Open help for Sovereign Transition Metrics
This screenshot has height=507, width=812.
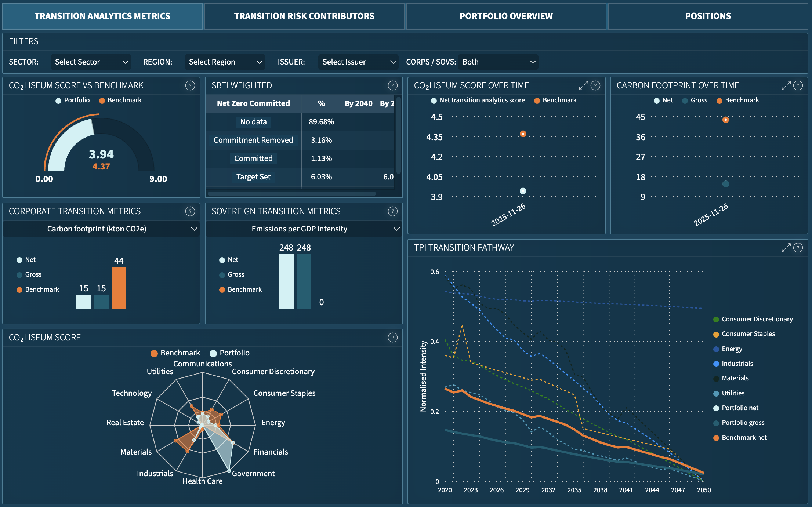tap(392, 211)
